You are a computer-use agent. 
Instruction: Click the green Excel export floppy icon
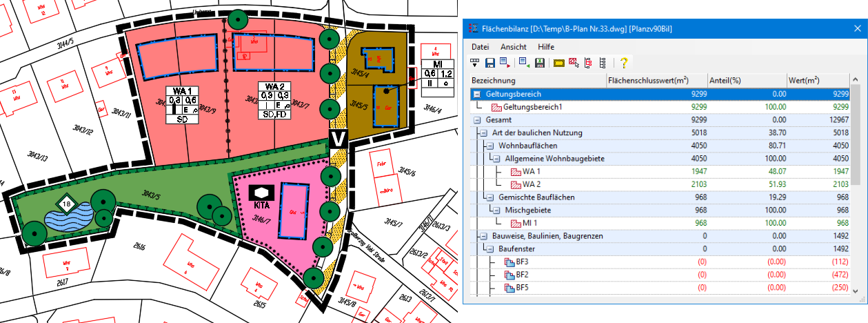click(540, 63)
